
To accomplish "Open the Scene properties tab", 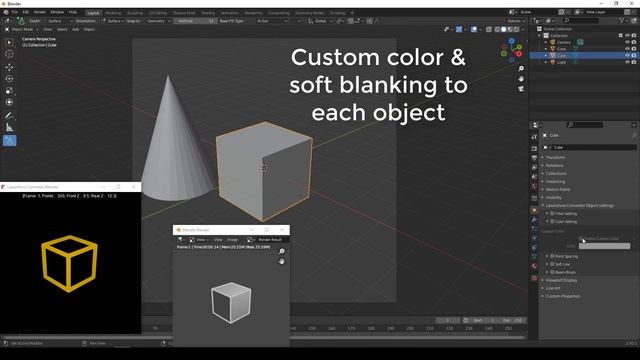I will tap(534, 177).
